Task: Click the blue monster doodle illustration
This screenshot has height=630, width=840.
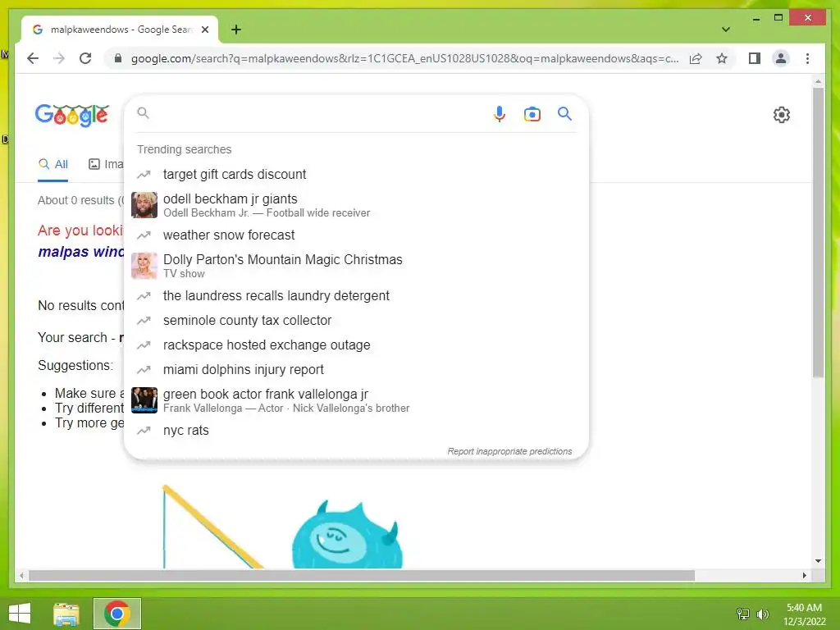Action: [347, 535]
